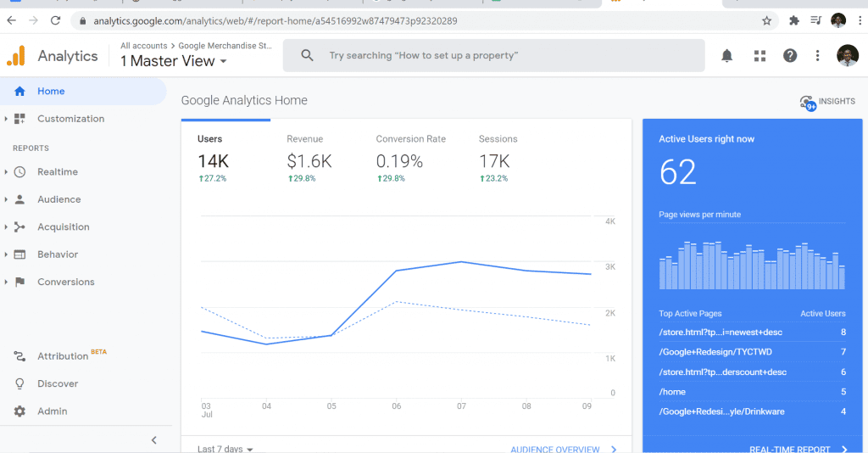
Task: Open the Google apps grid
Action: 759,55
